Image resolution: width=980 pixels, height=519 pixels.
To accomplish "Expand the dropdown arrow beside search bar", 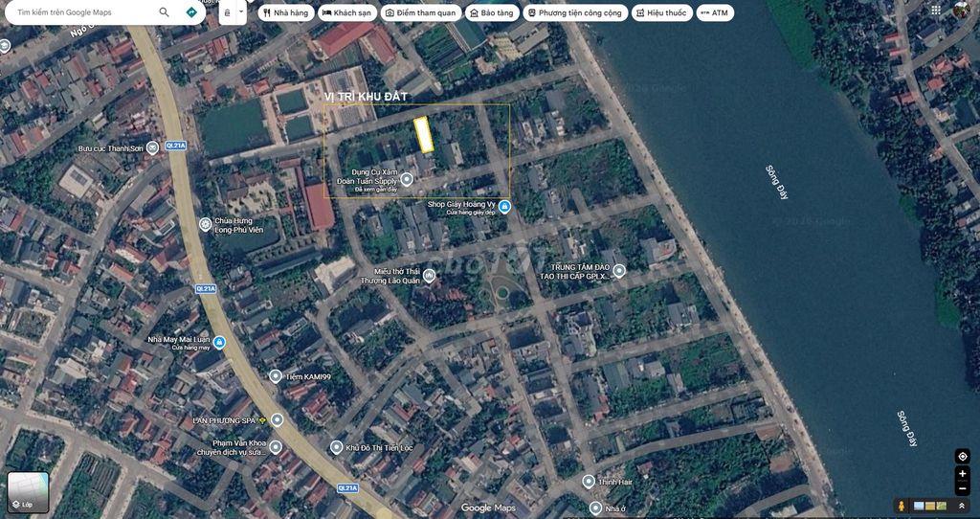I will click(x=240, y=12).
